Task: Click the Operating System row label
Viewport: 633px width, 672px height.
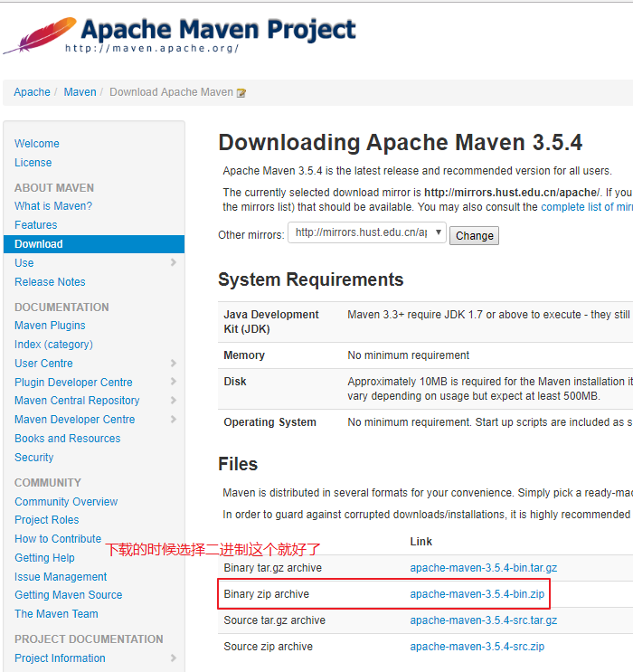Action: pos(270,422)
